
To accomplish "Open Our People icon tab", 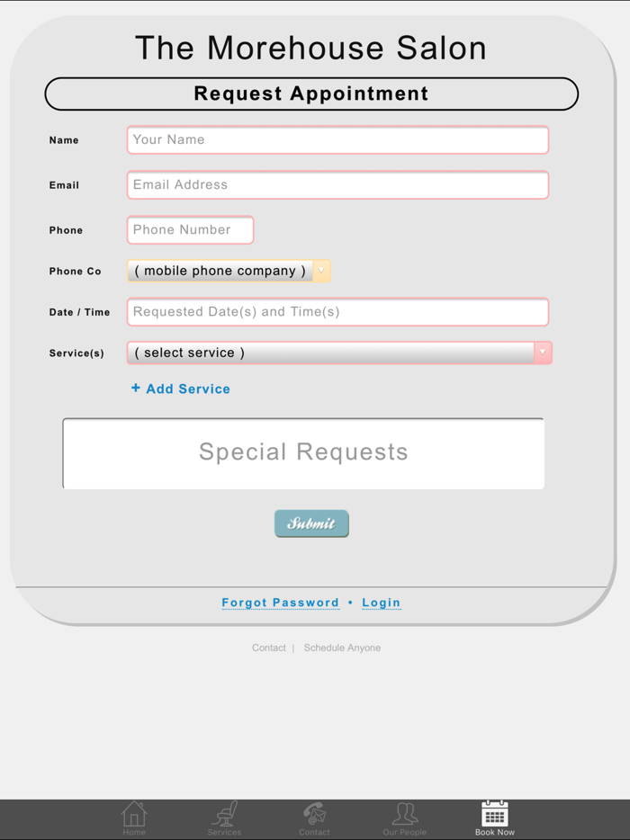I will pyautogui.click(x=404, y=814).
